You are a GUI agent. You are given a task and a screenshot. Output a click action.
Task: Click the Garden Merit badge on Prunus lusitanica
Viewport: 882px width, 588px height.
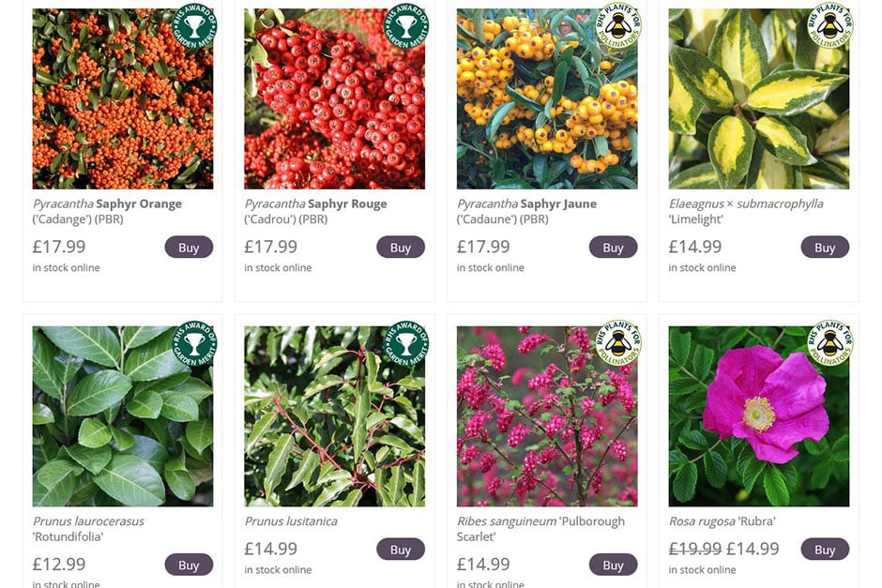[405, 343]
